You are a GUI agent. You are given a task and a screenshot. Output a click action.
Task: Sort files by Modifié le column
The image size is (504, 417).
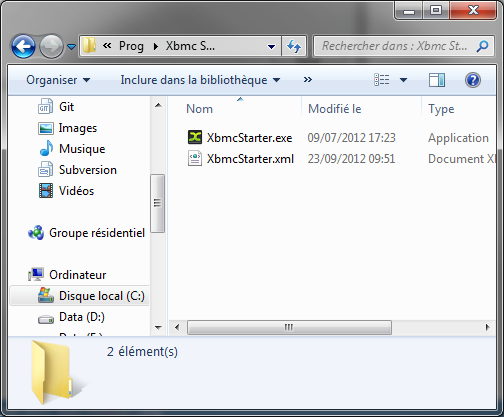335,109
